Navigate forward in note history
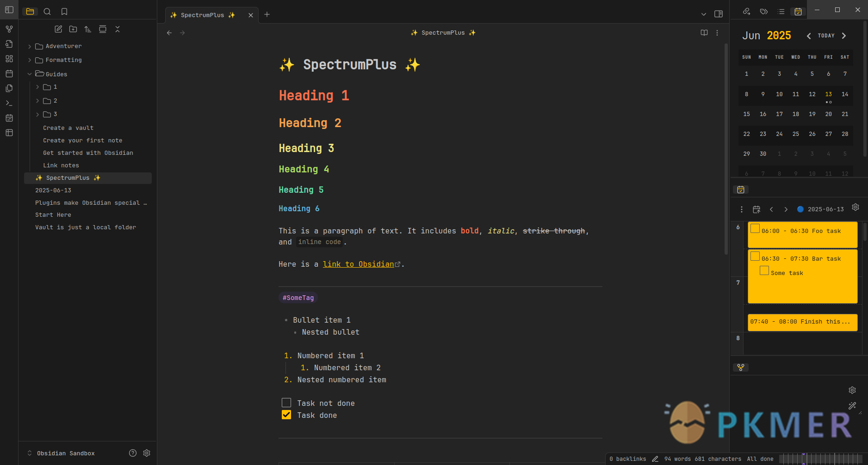The image size is (868, 465). [x=182, y=33]
